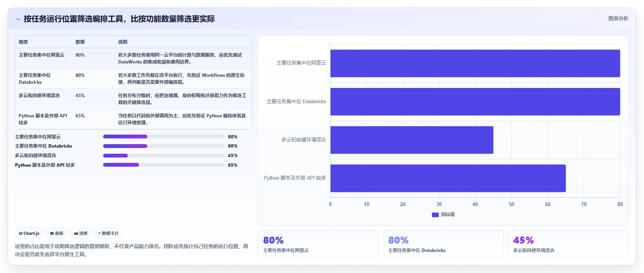Screen dimensions: 644x273
Task: Click y-axis label Python 脚本及外部 API 较多
Action: point(295,178)
